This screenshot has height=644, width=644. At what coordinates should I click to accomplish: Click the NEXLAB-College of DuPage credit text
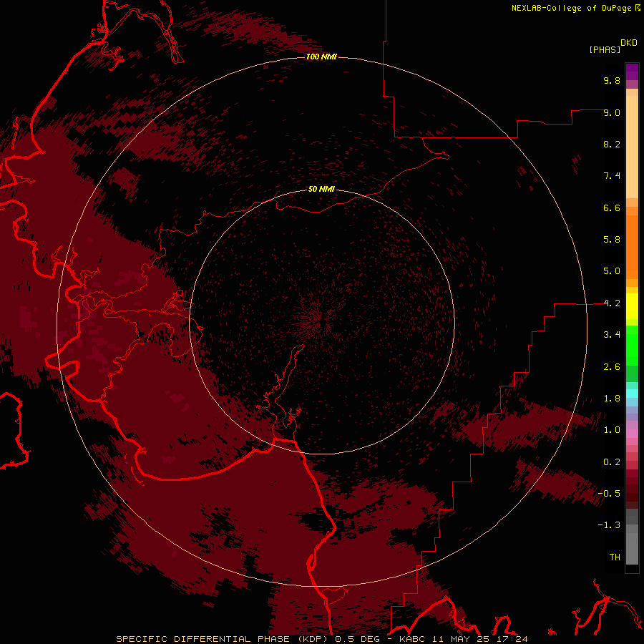click(573, 8)
